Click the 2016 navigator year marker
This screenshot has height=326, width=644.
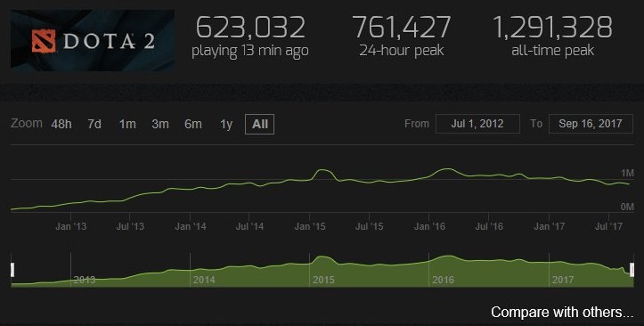[x=443, y=280]
